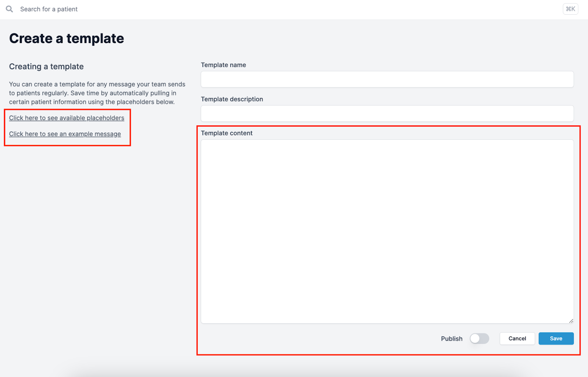Click the Publish toggle control
Image resolution: width=588 pixels, height=377 pixels.
click(480, 338)
